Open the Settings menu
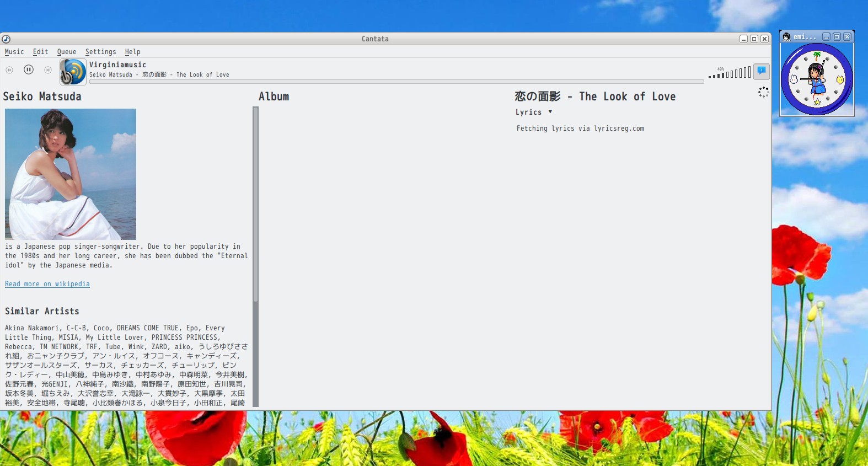This screenshot has height=466, width=868. tap(100, 52)
